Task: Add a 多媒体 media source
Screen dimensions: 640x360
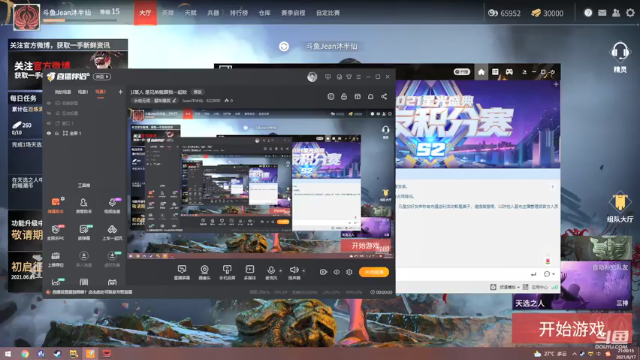Action: (x=249, y=272)
